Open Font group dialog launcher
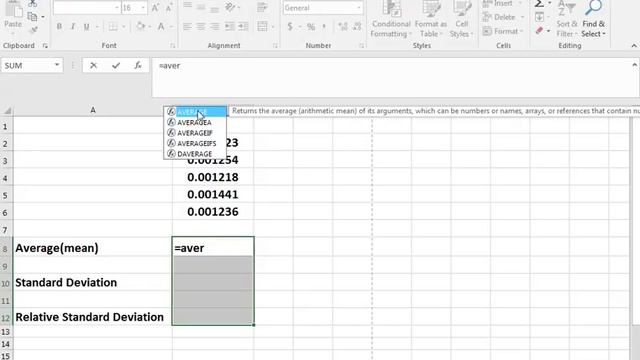Screen dimensions: 640x360 coord(172,46)
